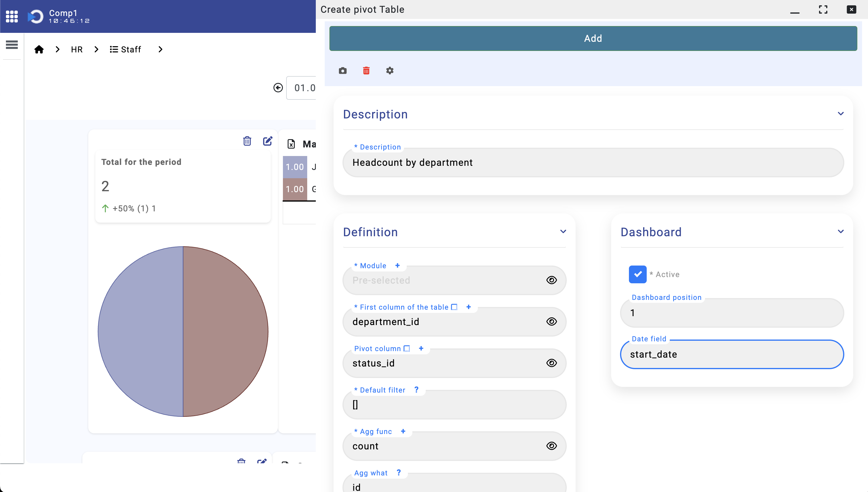The height and width of the screenshot is (492, 868).
Task: Click the chevron between HR and Staff
Action: pyautogui.click(x=96, y=50)
